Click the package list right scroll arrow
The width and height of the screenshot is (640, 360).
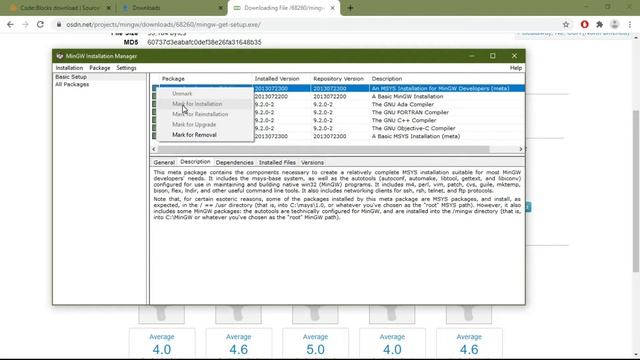[x=521, y=149]
